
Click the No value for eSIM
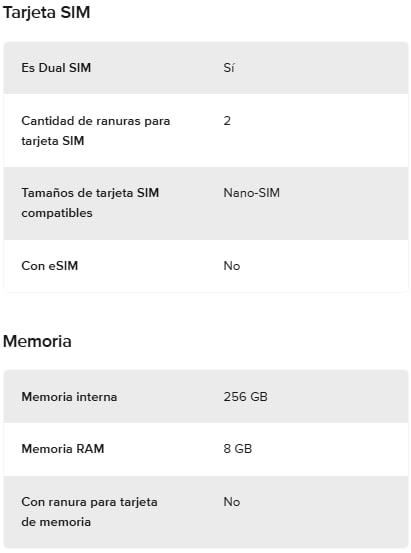(x=232, y=266)
